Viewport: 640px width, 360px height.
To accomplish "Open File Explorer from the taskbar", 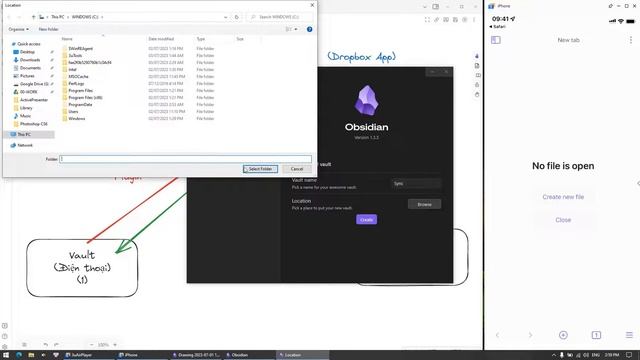I will (31, 355).
